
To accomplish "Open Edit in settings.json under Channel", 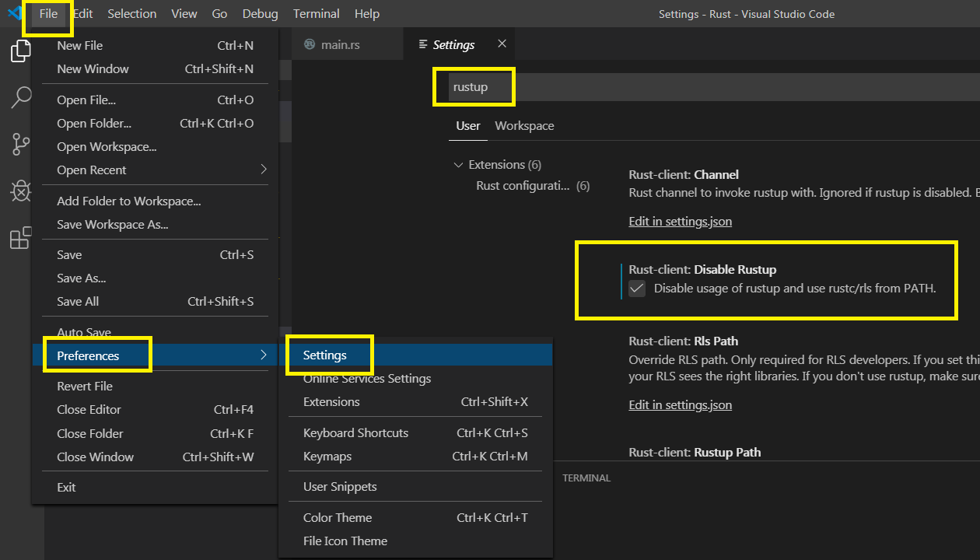I will (680, 222).
